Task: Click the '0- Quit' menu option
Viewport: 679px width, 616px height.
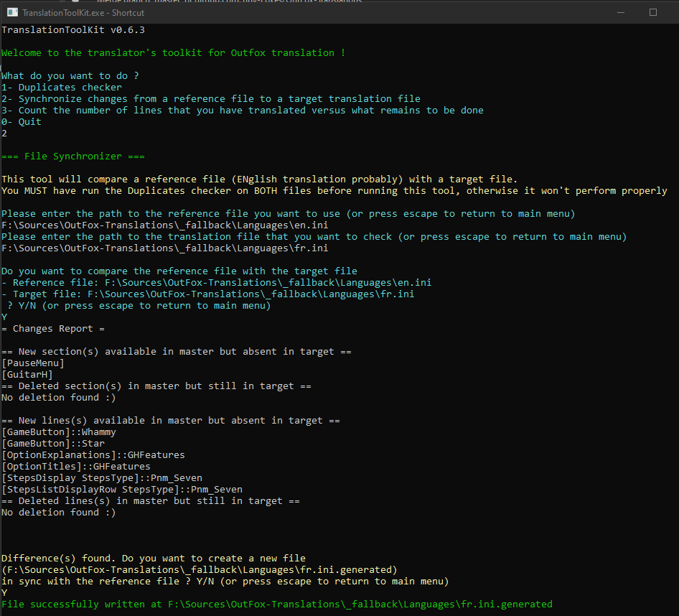Action: click(22, 121)
